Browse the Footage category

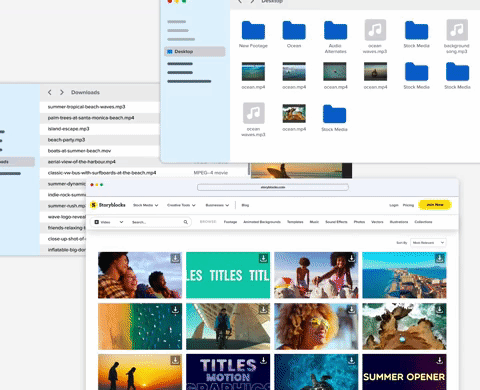pos(230,222)
